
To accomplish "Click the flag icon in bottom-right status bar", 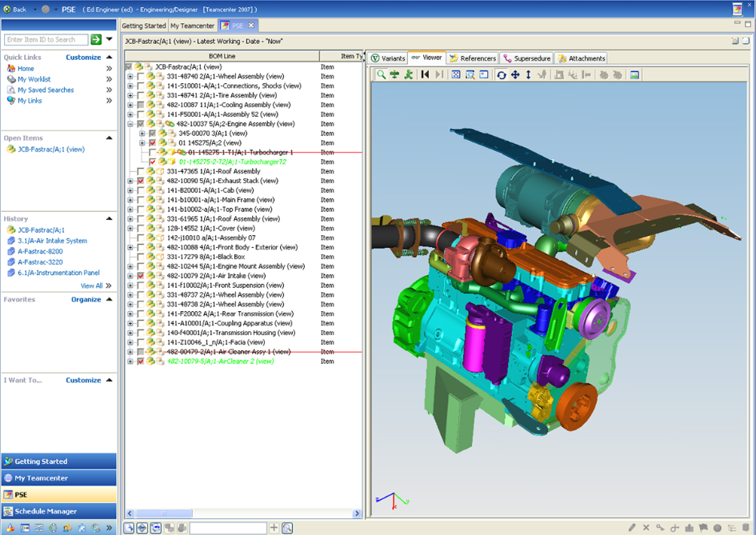I will (x=703, y=528).
